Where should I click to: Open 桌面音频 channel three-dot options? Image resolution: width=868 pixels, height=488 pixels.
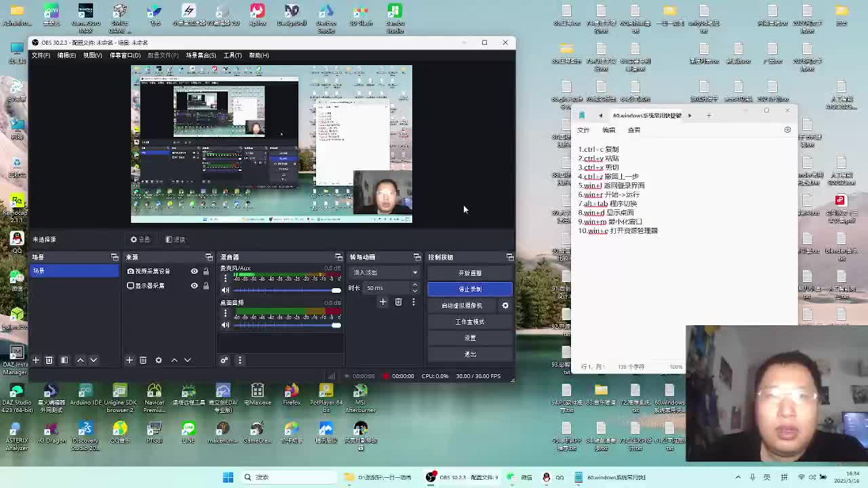[x=226, y=313]
